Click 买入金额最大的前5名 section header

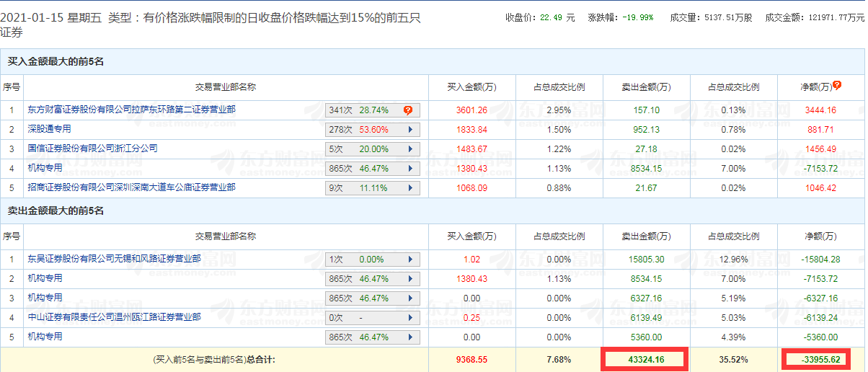click(x=56, y=62)
